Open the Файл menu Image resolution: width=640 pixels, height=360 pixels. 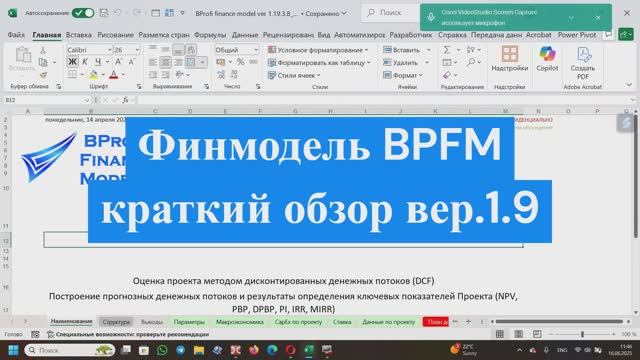16,35
